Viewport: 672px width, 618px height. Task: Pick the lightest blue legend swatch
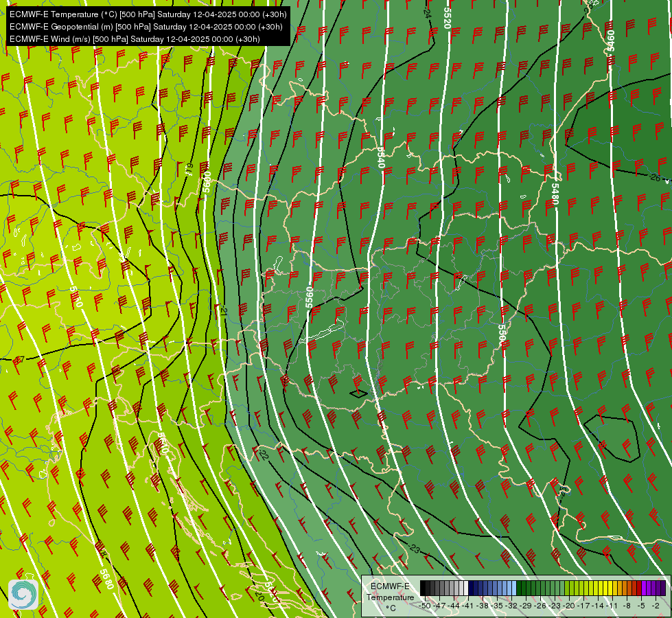pyautogui.click(x=514, y=588)
